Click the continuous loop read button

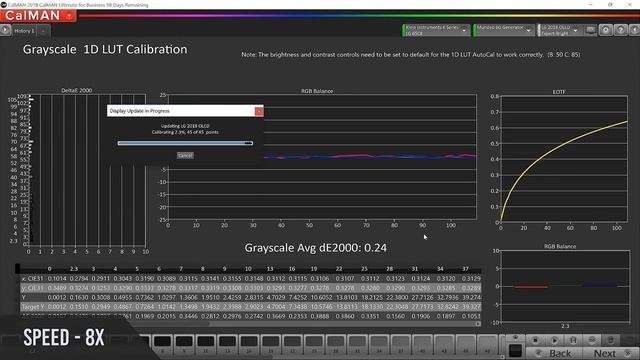click(592, 340)
